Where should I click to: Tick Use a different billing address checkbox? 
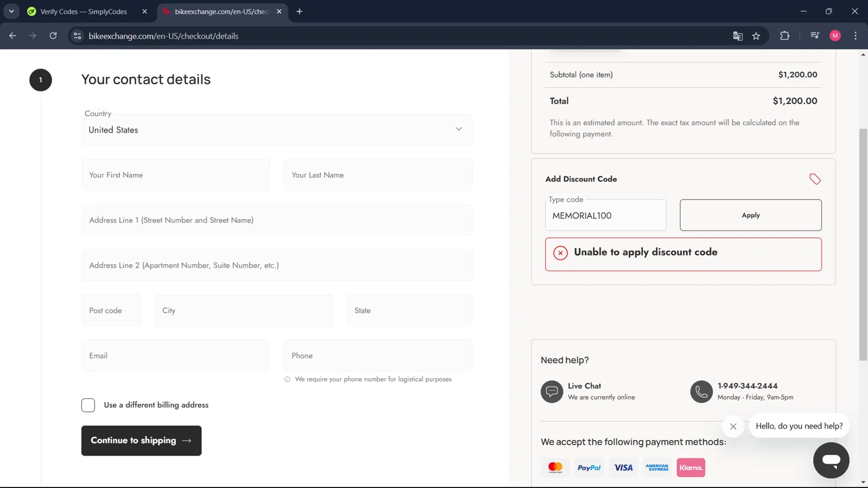88,405
